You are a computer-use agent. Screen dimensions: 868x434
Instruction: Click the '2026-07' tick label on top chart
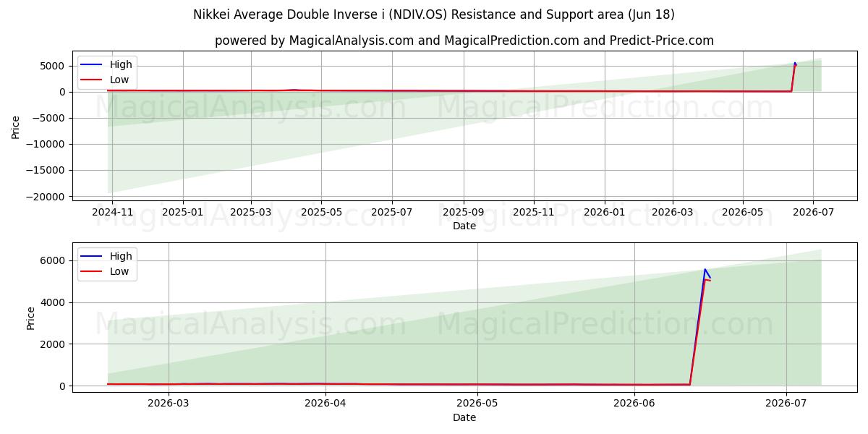[813, 213]
